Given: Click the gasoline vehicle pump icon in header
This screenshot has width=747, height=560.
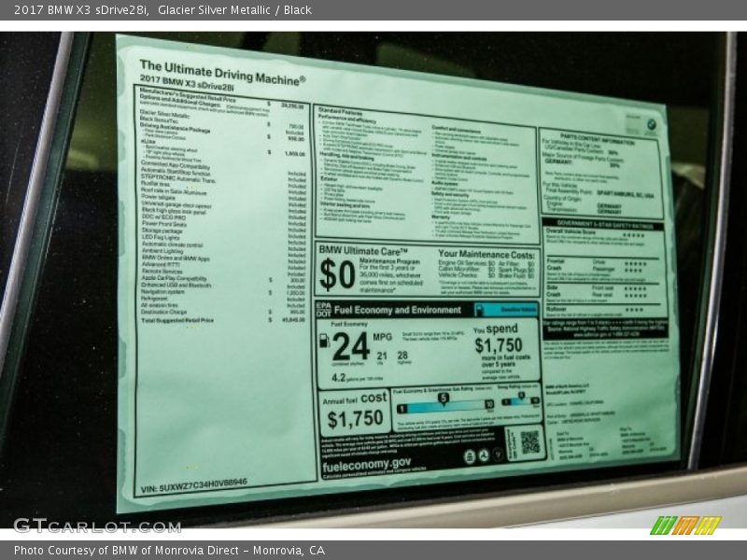Looking at the screenshot, I should coord(481,310).
